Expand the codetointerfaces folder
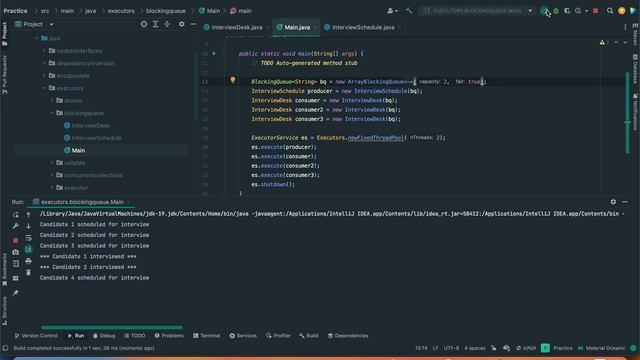This screenshot has height=360, width=640. (44, 51)
